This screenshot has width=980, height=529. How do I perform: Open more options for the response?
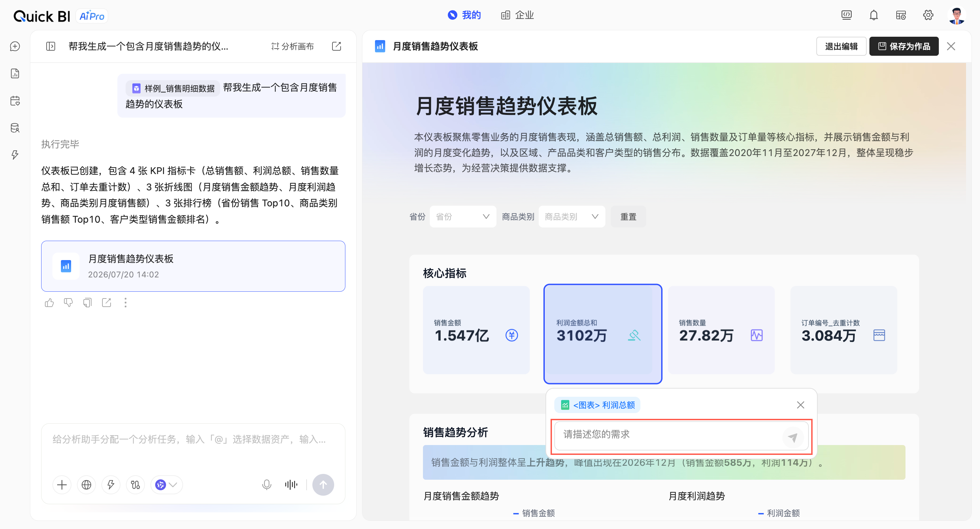coord(126,303)
